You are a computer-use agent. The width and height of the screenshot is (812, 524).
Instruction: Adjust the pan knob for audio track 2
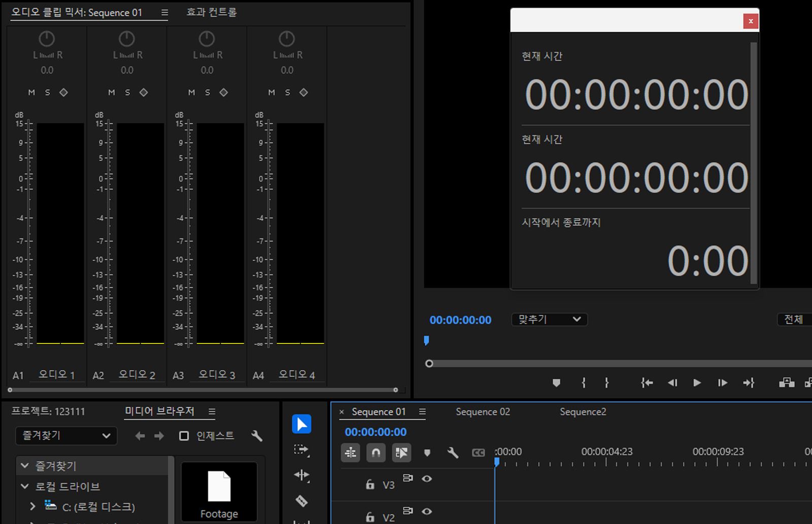[127, 39]
